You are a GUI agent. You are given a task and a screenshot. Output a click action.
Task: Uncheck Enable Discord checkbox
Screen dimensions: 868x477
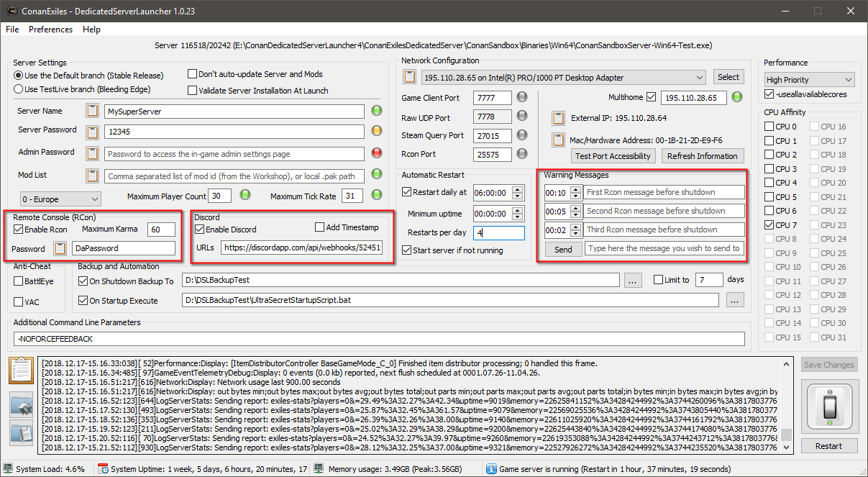pyautogui.click(x=199, y=230)
